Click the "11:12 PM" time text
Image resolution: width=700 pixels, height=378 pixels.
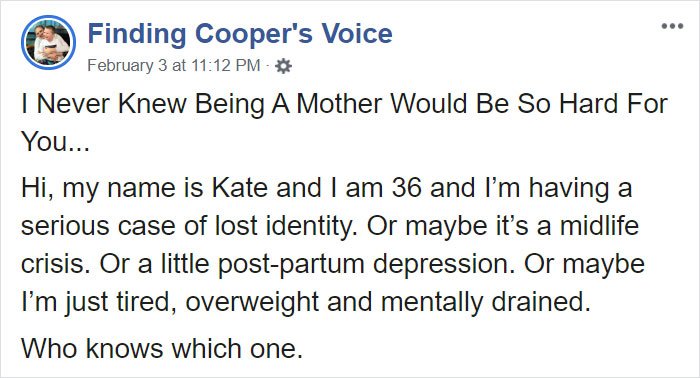[226, 66]
